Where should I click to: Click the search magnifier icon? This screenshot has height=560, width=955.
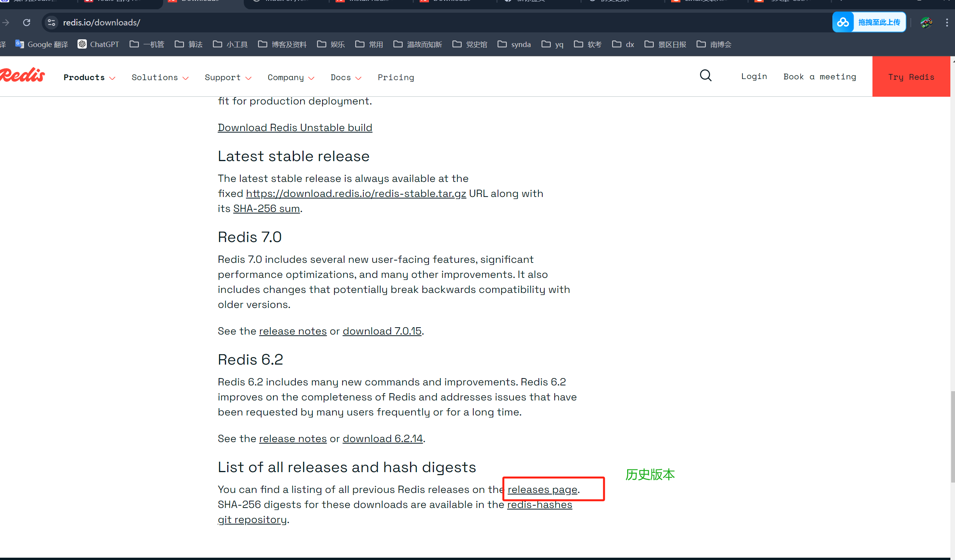coord(705,76)
